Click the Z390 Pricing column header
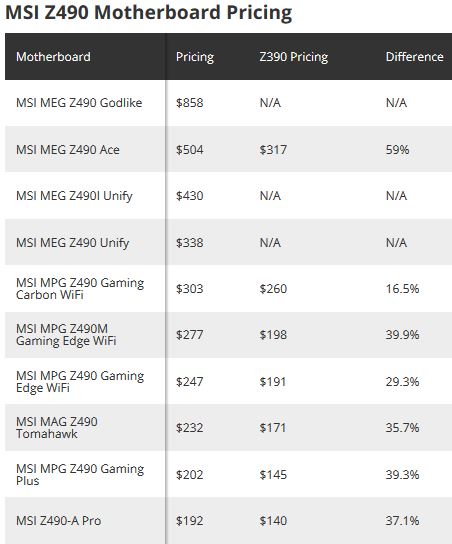The width and height of the screenshot is (452, 544). click(x=294, y=57)
